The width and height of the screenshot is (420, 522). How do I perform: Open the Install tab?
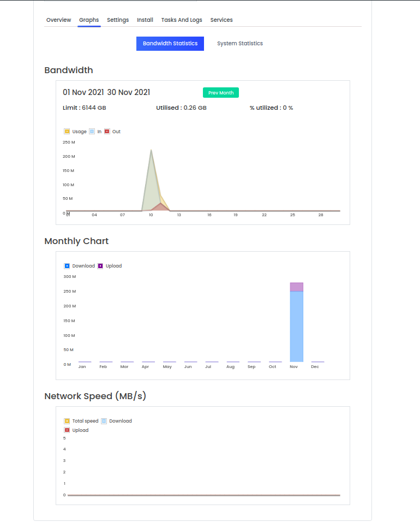(145, 20)
